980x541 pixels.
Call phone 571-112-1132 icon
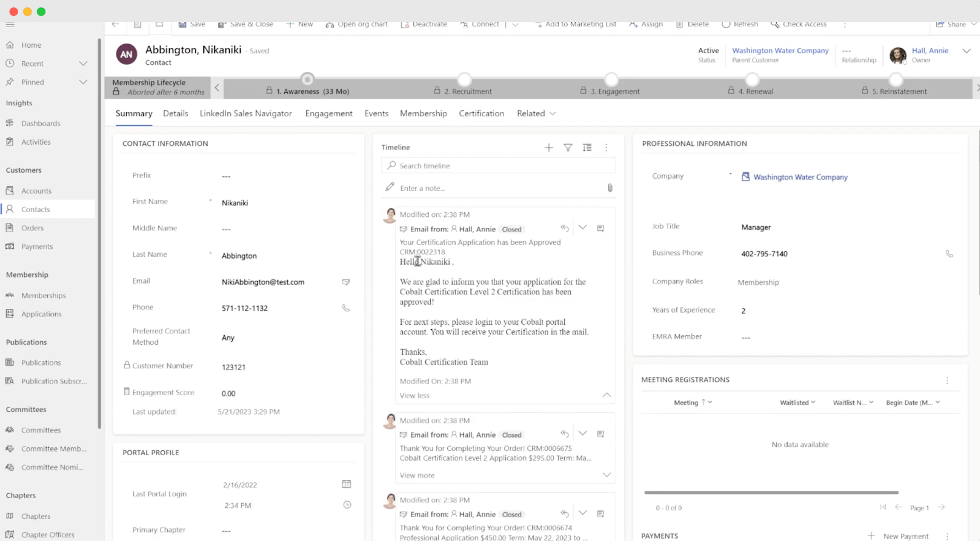pyautogui.click(x=346, y=308)
